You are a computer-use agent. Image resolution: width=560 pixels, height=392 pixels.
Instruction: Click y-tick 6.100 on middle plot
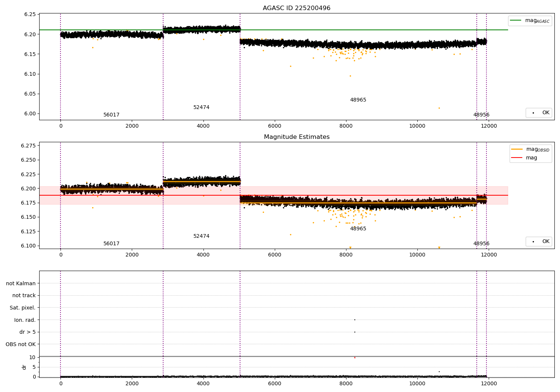28,246
